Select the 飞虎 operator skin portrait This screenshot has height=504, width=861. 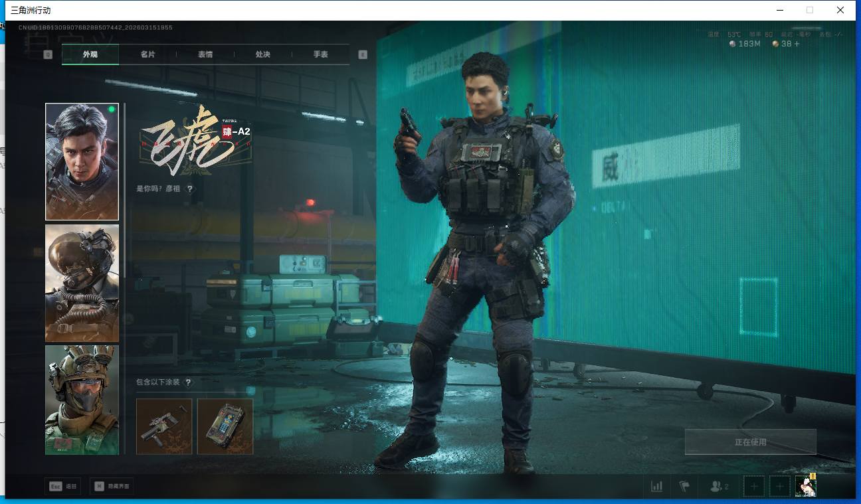coord(82,161)
